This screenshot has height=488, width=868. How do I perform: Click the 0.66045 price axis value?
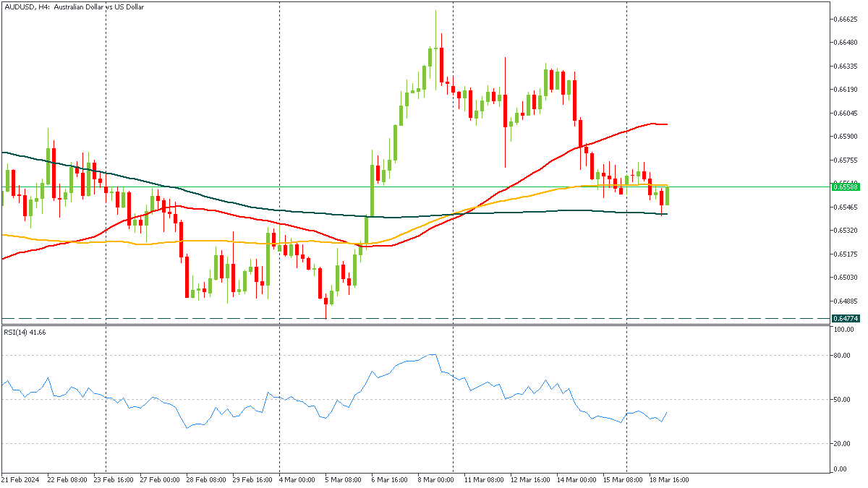coord(846,113)
